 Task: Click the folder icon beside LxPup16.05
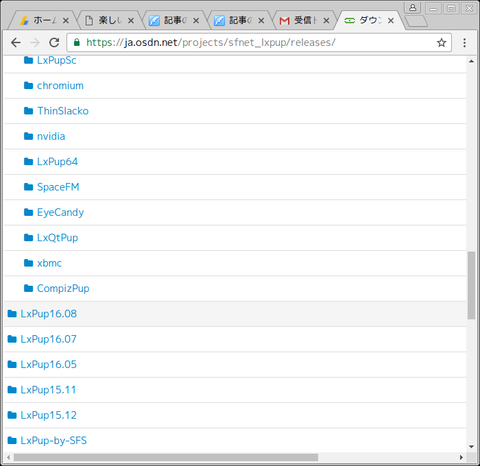[12, 364]
